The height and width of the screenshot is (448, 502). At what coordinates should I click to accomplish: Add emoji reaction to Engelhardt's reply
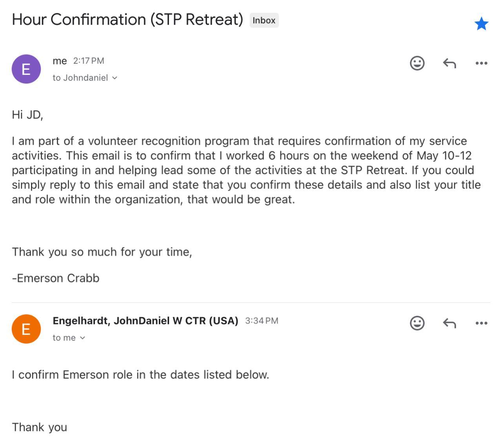tap(417, 323)
